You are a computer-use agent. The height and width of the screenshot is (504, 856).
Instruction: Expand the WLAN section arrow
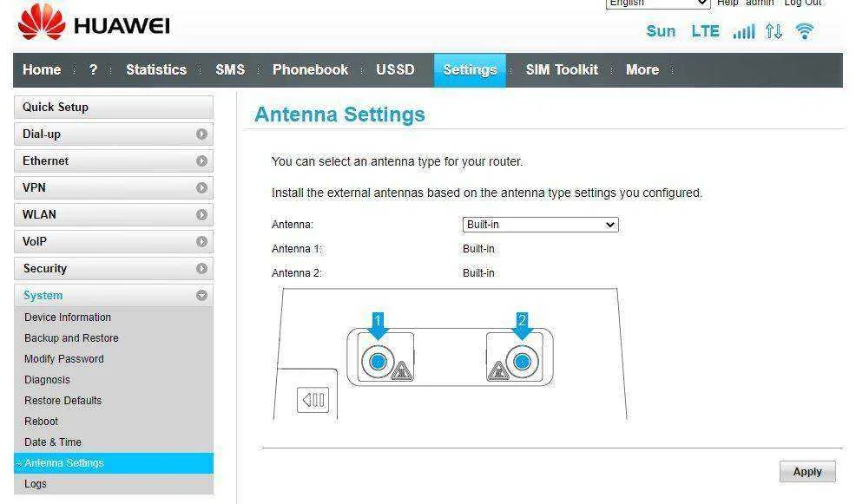click(201, 214)
